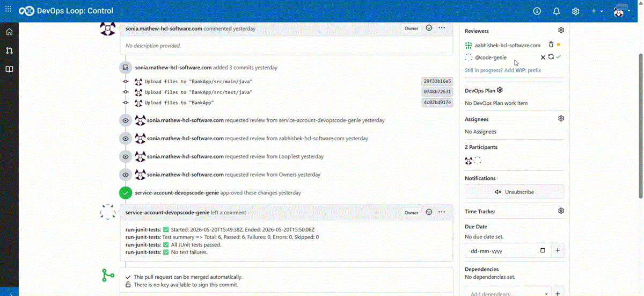Open sonia.mathew-hcl-software.com profile on first comment
The width and height of the screenshot is (644, 296).
point(164,28)
